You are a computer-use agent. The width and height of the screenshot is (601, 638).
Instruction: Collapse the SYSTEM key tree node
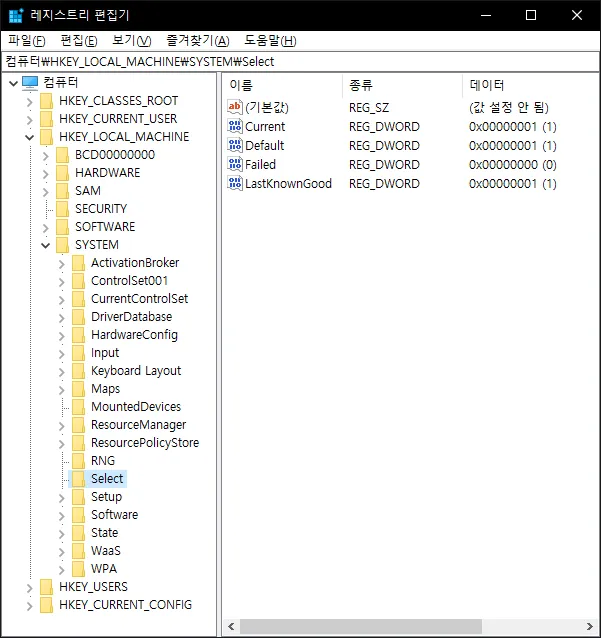[x=46, y=245]
